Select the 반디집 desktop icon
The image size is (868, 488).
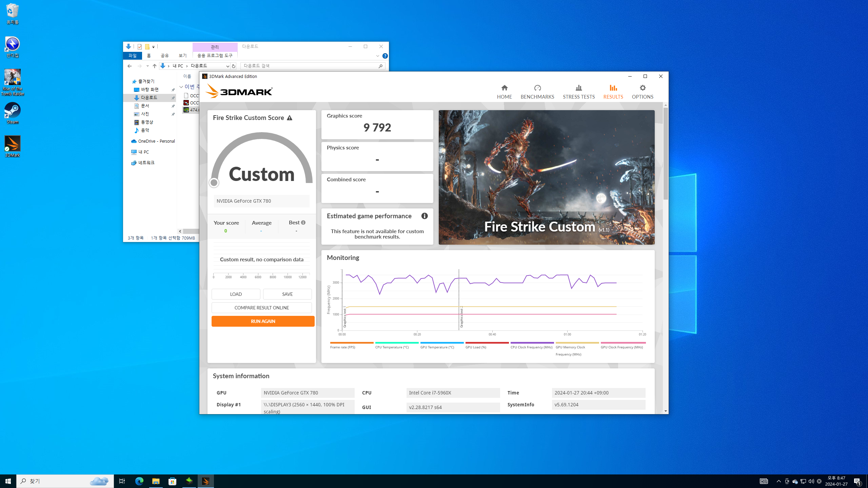[13, 47]
